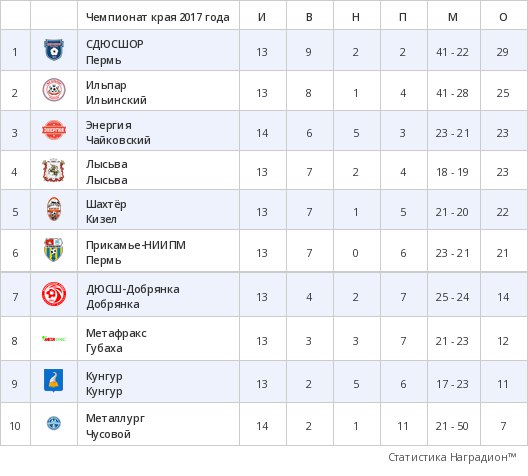Click the 41 - 22 goals cell
The height and width of the screenshot is (476, 528).
[452, 52]
